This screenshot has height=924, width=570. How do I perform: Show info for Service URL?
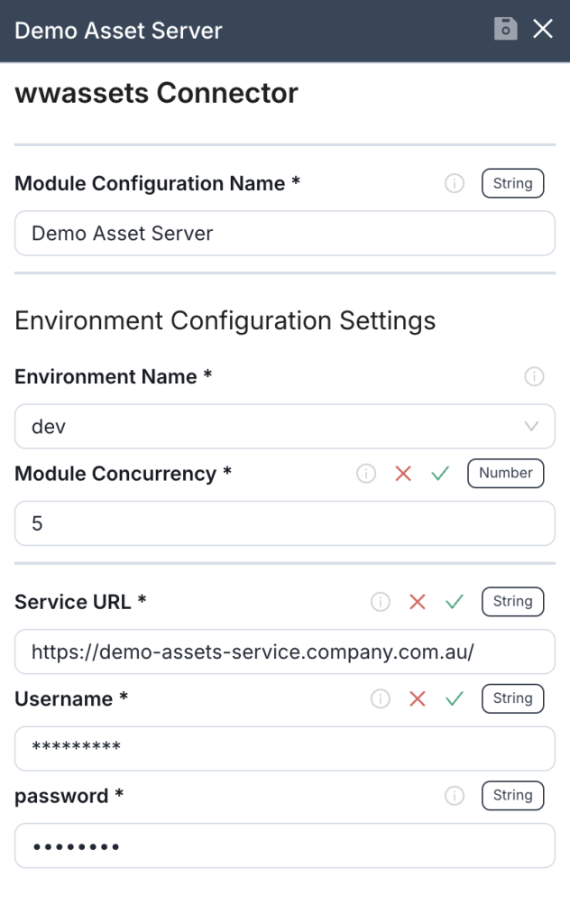pyautogui.click(x=381, y=602)
